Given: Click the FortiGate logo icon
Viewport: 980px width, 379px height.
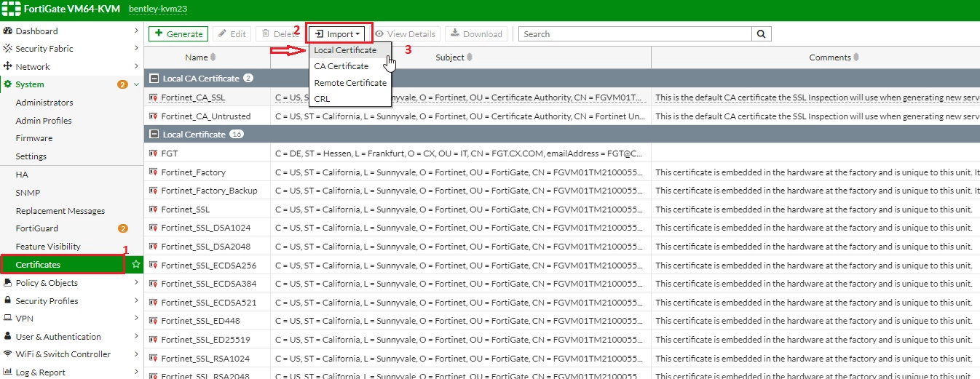Looking at the screenshot, I should click(11, 9).
